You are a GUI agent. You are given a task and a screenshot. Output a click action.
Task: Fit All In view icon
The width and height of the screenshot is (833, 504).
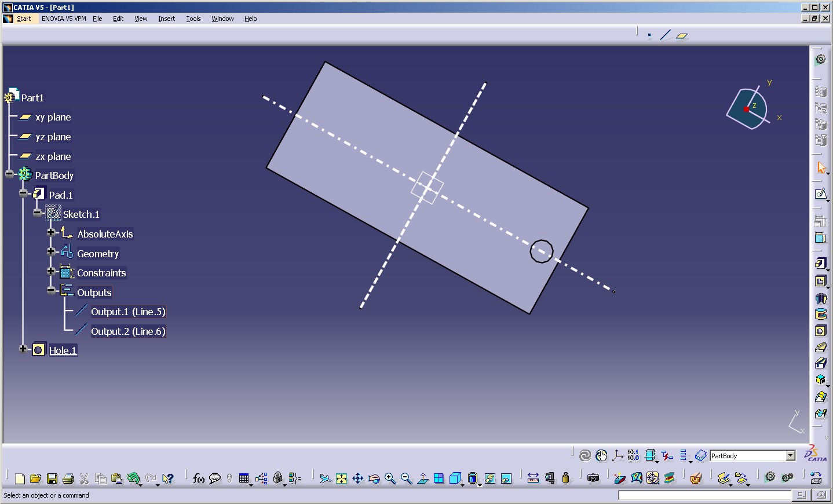(x=341, y=479)
